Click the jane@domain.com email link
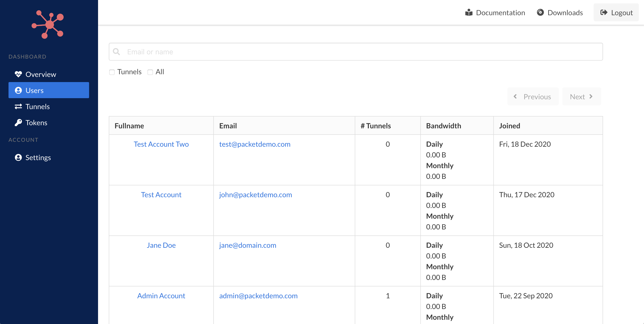Viewport: 644px width, 324px height. point(248,245)
